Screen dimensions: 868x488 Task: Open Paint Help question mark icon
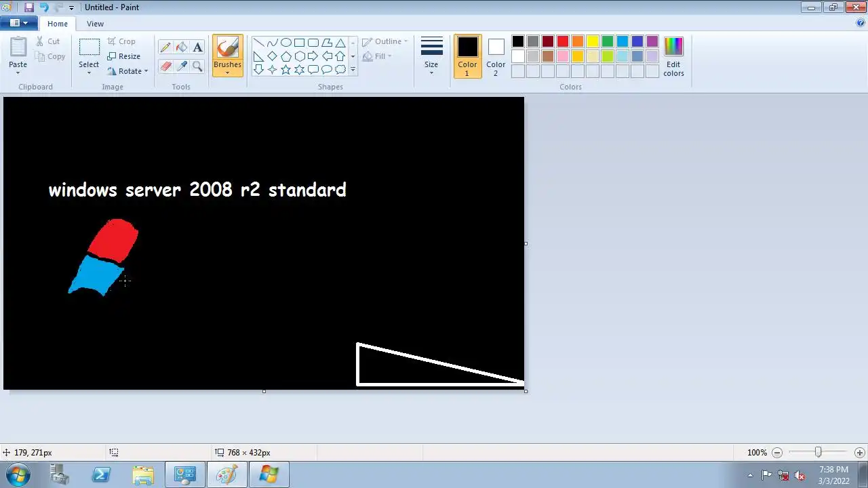click(x=861, y=22)
